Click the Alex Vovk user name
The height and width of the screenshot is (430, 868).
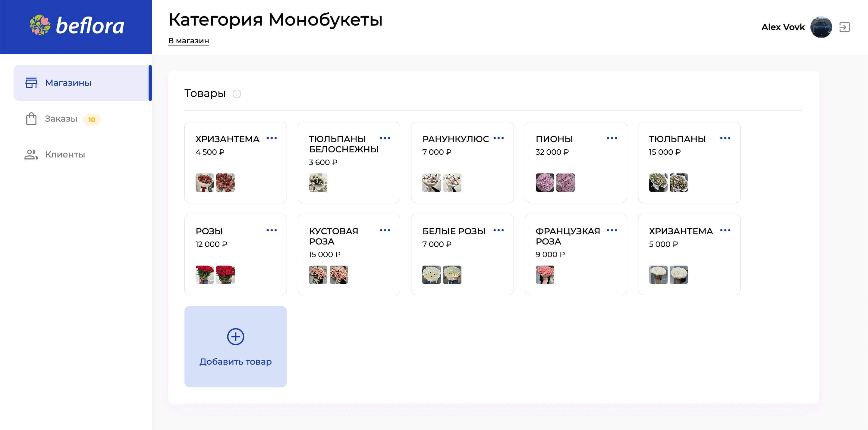[783, 27]
